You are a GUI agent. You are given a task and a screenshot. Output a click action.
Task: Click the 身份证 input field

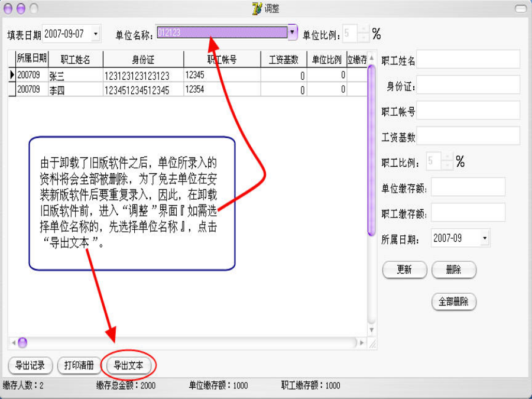pyautogui.click(x=468, y=85)
